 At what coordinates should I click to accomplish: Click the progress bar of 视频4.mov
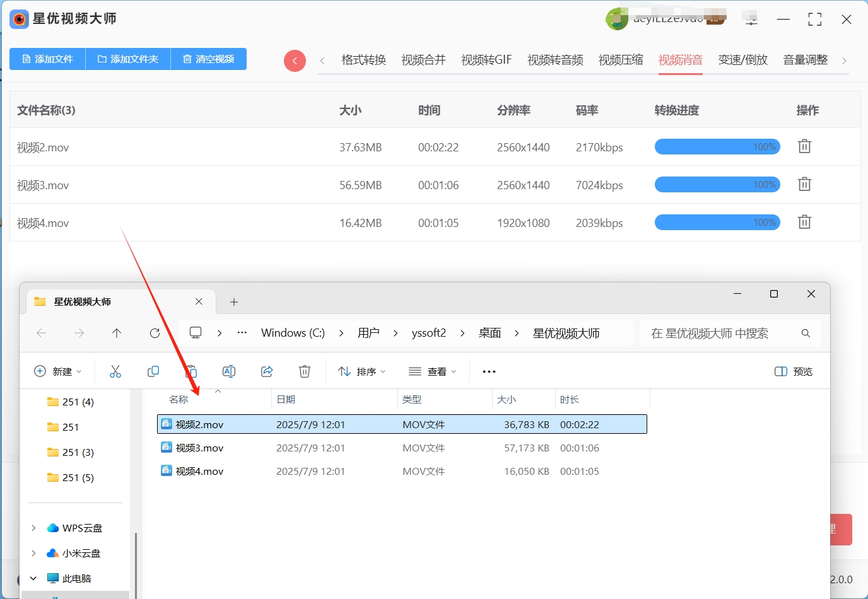click(717, 223)
